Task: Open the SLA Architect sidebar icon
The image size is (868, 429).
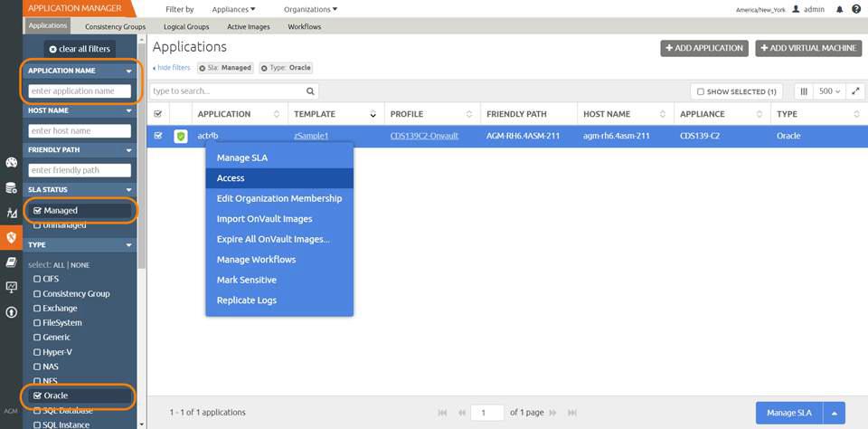Action: pyautogui.click(x=11, y=213)
